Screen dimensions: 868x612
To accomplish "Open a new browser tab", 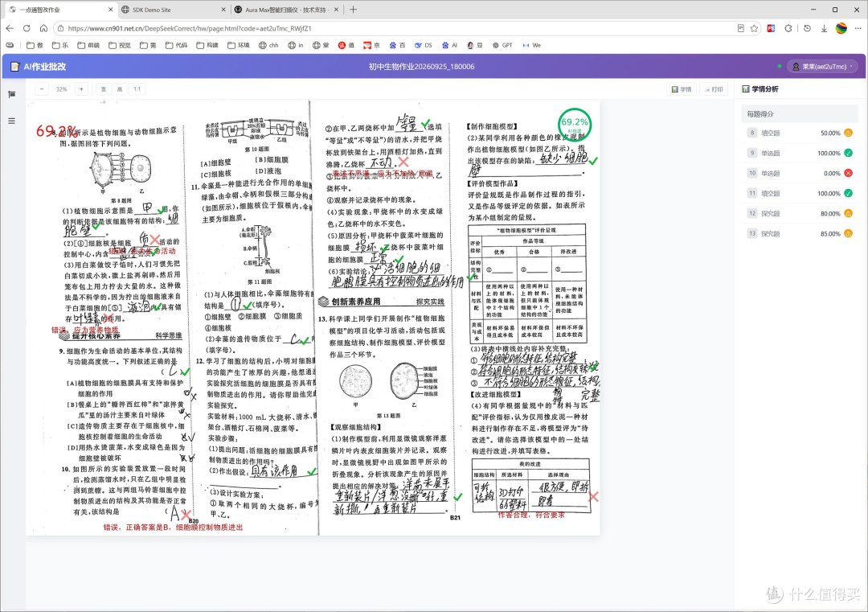I will coord(353,10).
